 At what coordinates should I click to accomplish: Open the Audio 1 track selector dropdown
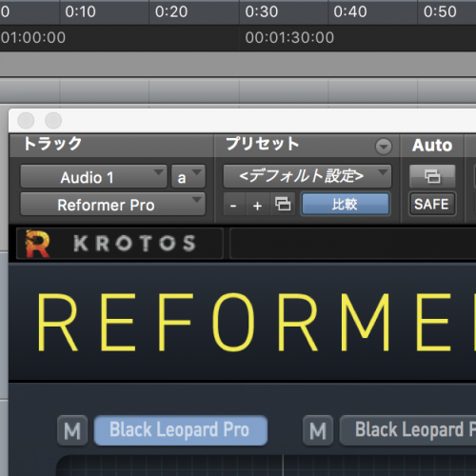(x=93, y=176)
